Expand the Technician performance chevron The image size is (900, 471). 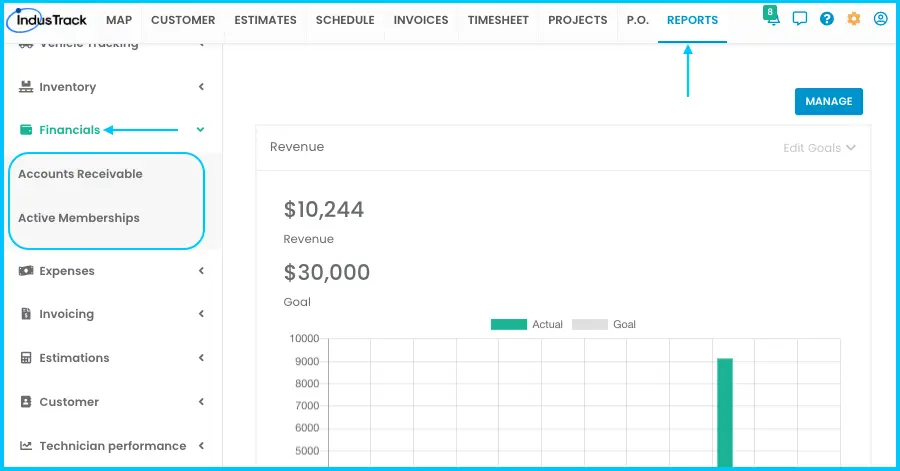pyautogui.click(x=201, y=446)
